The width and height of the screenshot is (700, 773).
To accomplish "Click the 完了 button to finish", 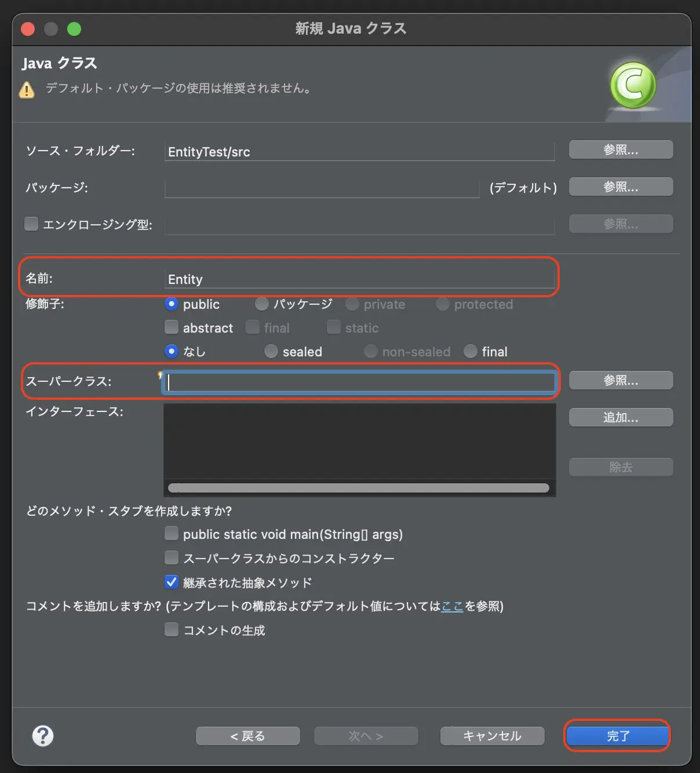I will click(x=617, y=735).
